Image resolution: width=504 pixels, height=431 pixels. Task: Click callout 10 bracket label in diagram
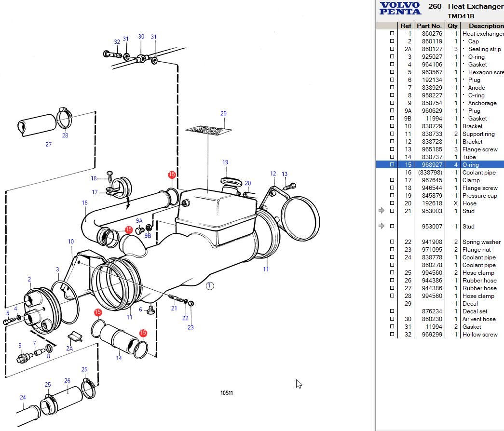tap(71, 242)
